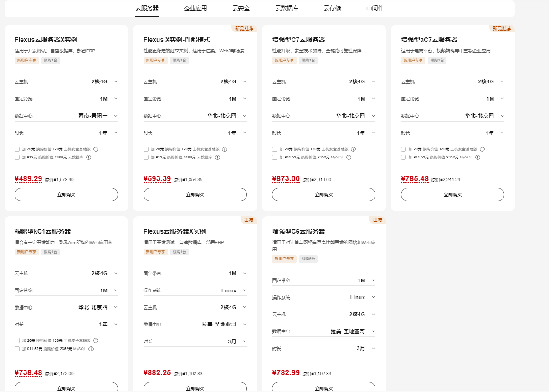Check 加611.52元 MySQL box in 鲲鹏型kC1 card

pos(17,349)
